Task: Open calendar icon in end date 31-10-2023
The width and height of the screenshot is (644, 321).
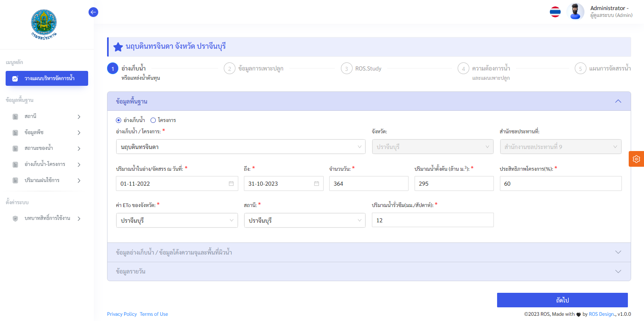Action: [x=316, y=184]
